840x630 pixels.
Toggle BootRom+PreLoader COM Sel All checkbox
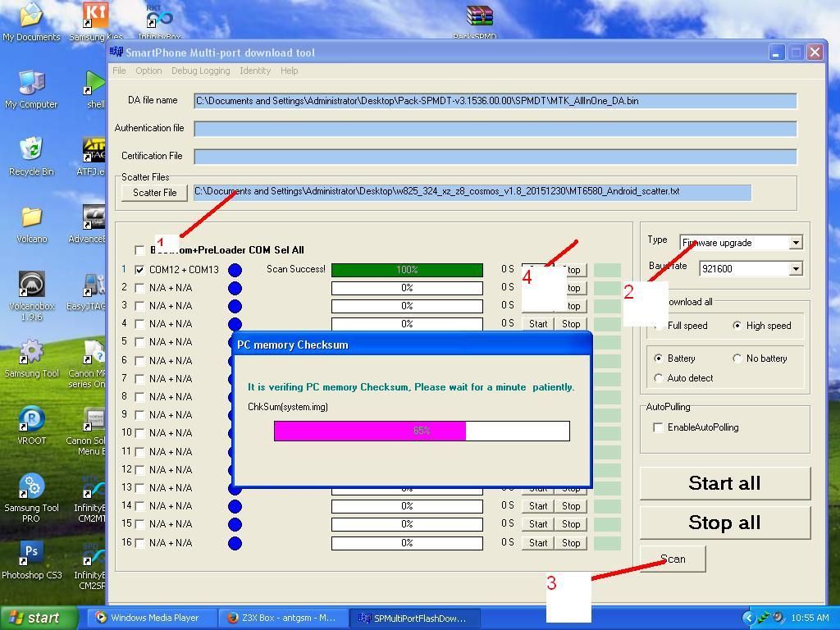(x=139, y=250)
